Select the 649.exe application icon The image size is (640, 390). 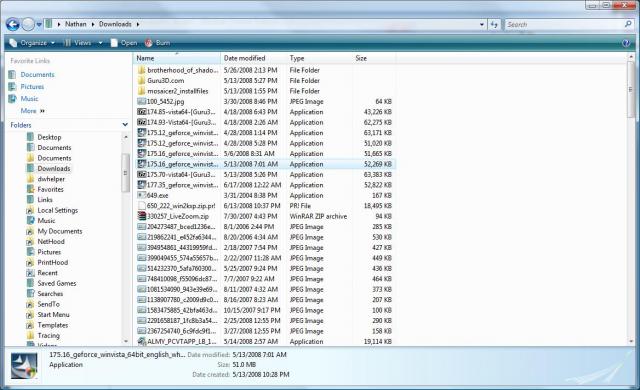point(142,195)
